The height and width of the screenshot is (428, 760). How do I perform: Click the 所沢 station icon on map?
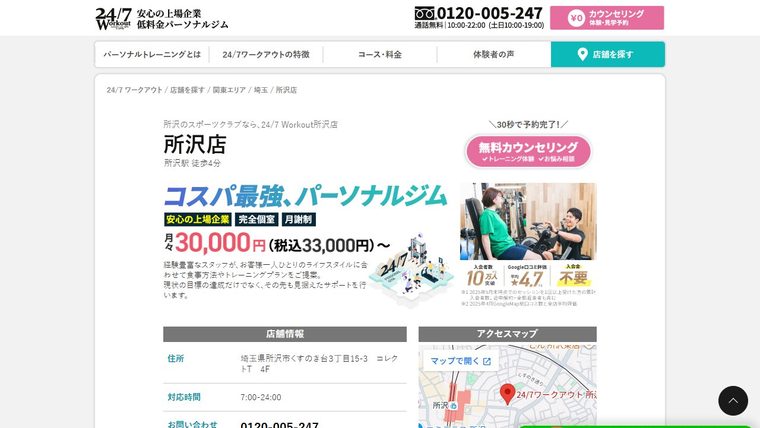pos(453,406)
